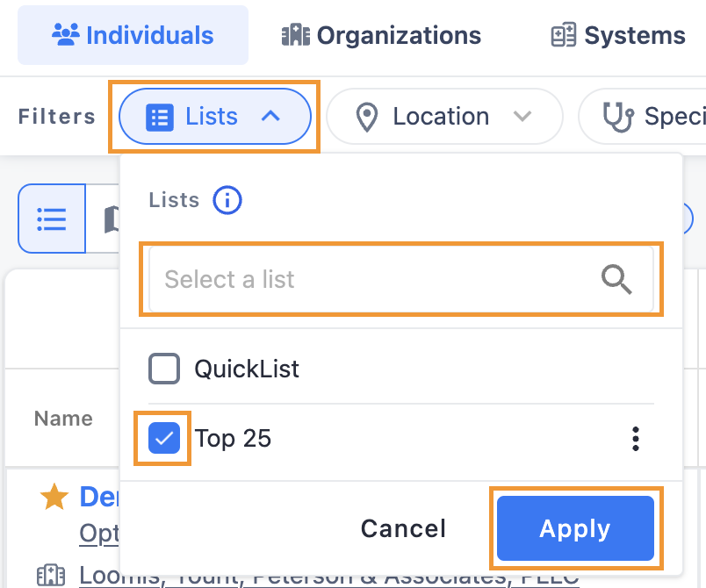Switch to the Systems tab
The width and height of the screenshot is (706, 588).
tap(618, 35)
